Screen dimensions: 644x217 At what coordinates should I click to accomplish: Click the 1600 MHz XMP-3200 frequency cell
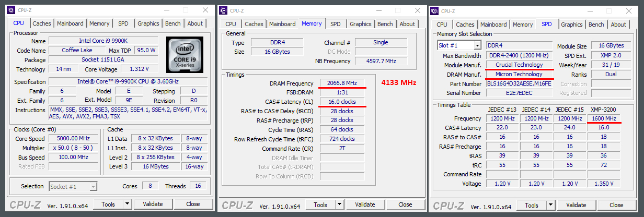603,119
